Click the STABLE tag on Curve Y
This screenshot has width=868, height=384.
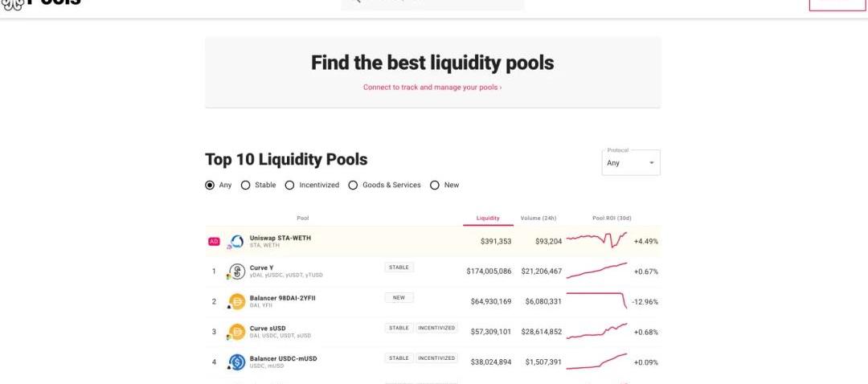coord(399,268)
